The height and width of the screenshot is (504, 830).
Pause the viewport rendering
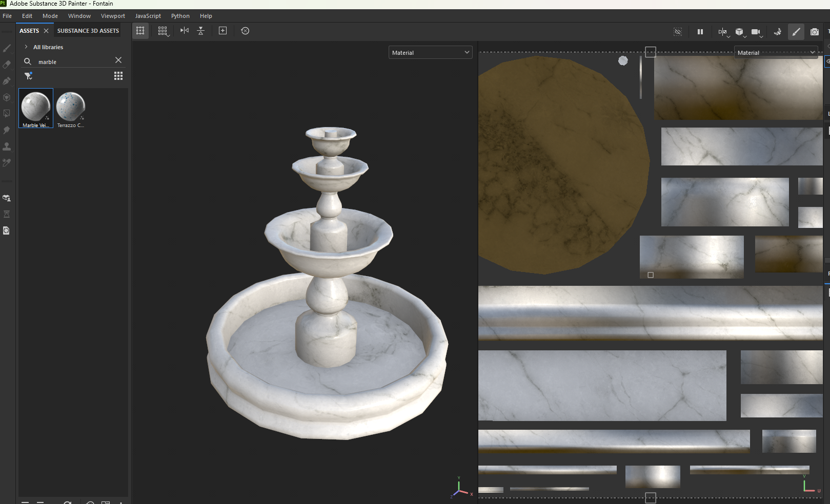click(x=700, y=32)
